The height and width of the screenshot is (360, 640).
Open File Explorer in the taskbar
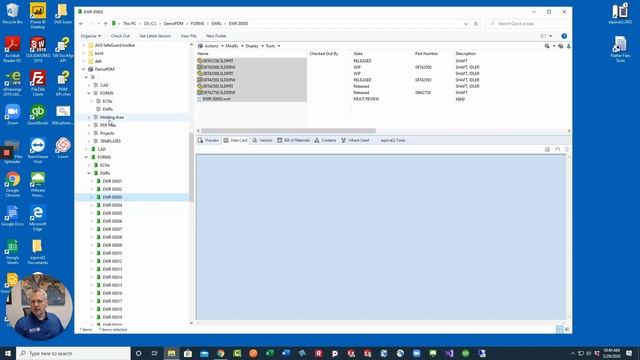(171, 353)
